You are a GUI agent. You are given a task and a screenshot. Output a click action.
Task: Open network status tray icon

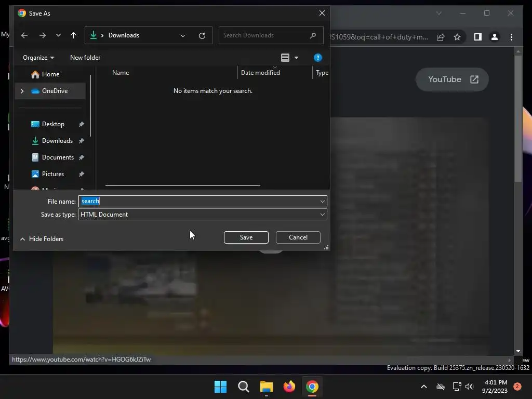457,387
